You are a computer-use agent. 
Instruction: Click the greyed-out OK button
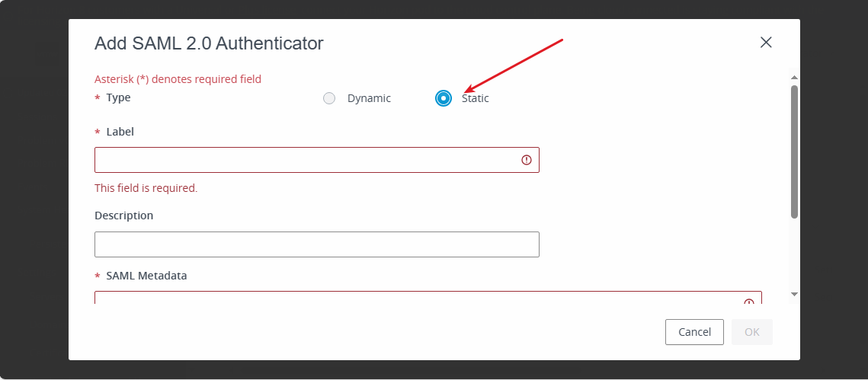pos(751,332)
